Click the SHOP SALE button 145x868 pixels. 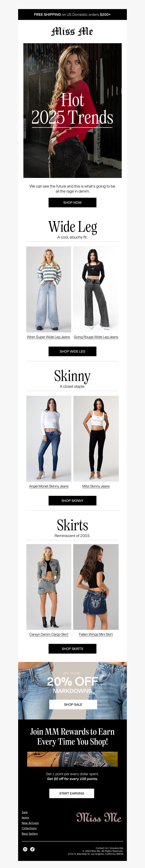[x=73, y=705]
